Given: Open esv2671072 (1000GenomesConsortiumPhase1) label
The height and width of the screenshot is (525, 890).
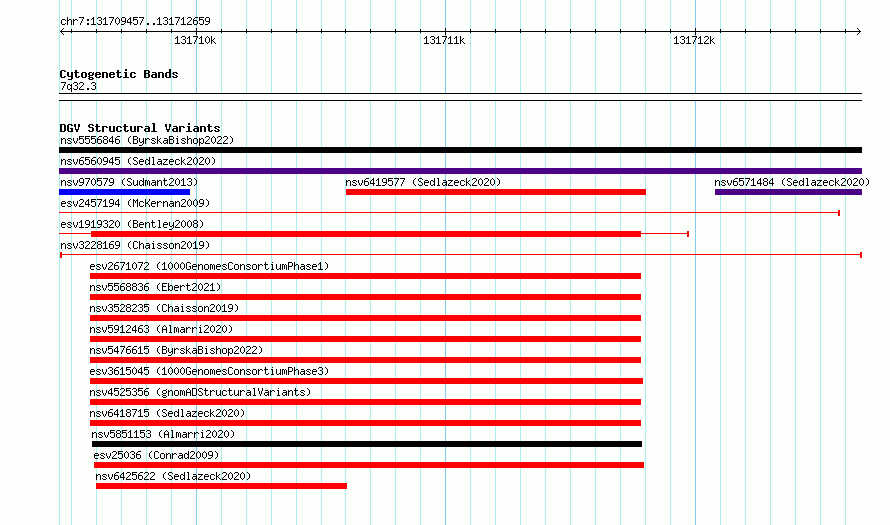Looking at the screenshot, I should click(x=209, y=266).
